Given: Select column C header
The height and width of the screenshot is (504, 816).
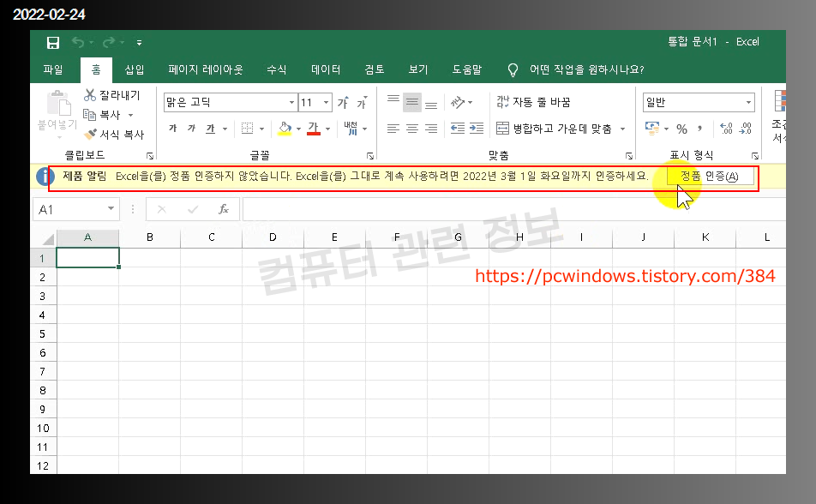Looking at the screenshot, I should pyautogui.click(x=211, y=237).
